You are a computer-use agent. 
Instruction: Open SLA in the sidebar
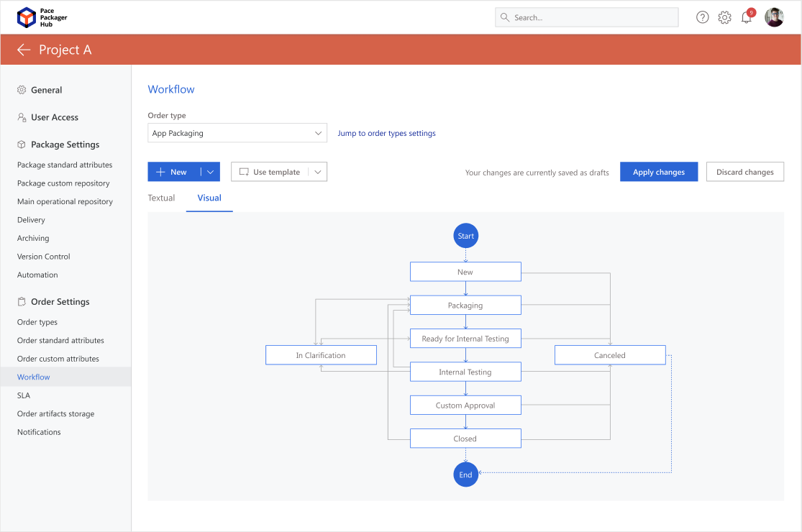pyautogui.click(x=24, y=395)
